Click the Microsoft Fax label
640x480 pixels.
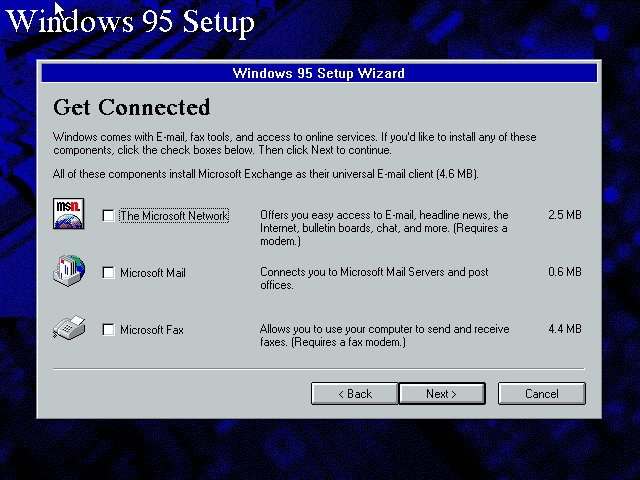tap(152, 330)
